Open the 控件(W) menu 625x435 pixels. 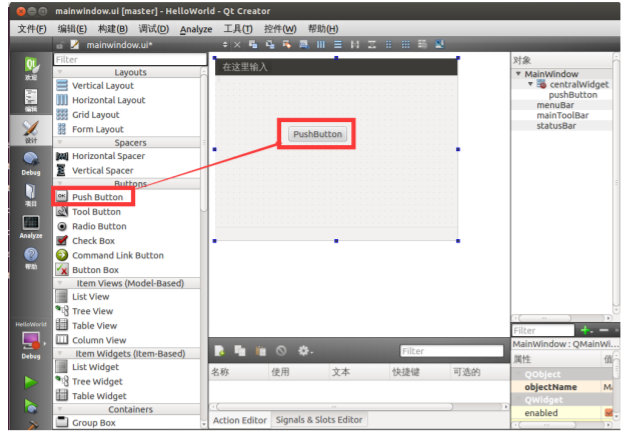[280, 29]
